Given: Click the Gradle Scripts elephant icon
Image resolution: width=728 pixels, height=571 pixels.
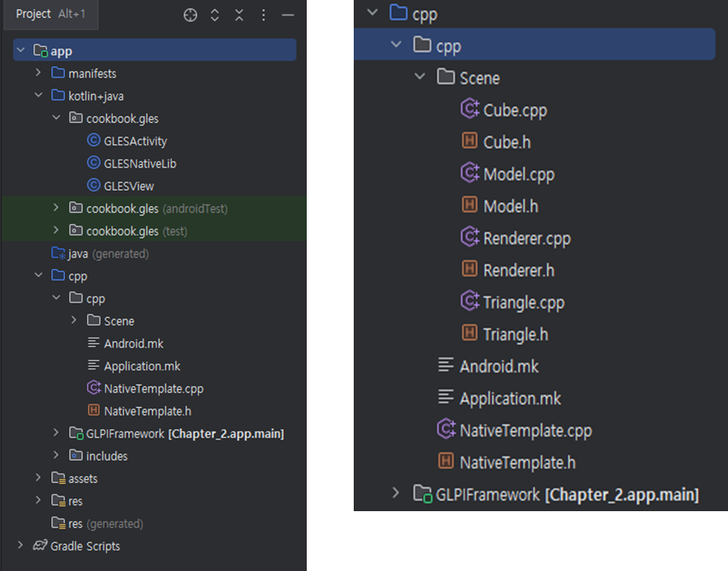Looking at the screenshot, I should [40, 545].
